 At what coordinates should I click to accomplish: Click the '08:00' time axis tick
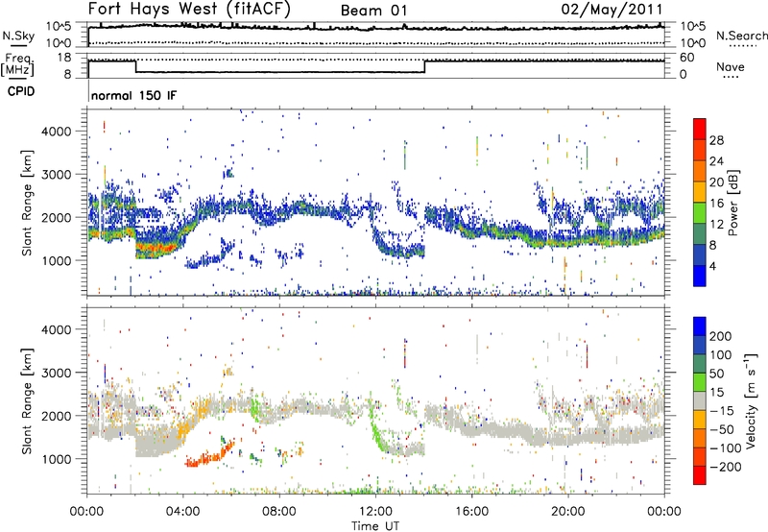point(279,512)
